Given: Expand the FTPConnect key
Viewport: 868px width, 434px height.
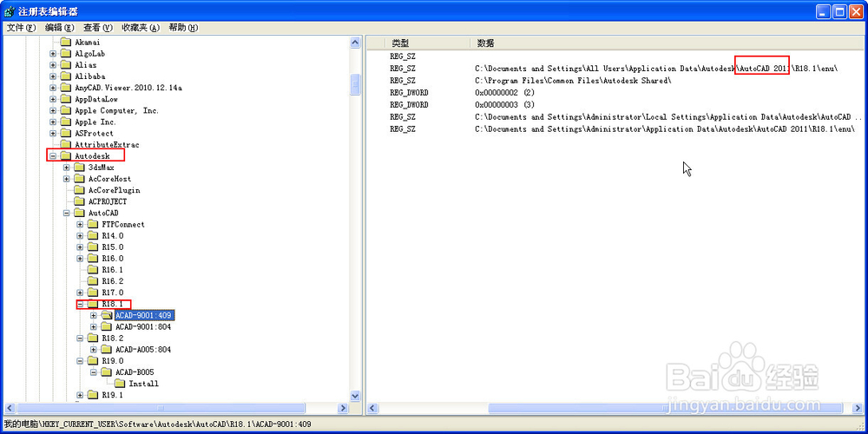Looking at the screenshot, I should click(80, 224).
